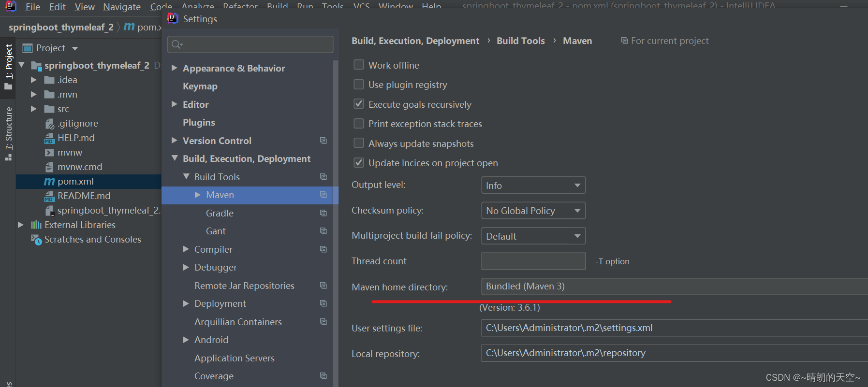Image resolution: width=868 pixels, height=387 pixels.
Task: Click the project-level icon beside Arquillian Containers
Action: (324, 322)
